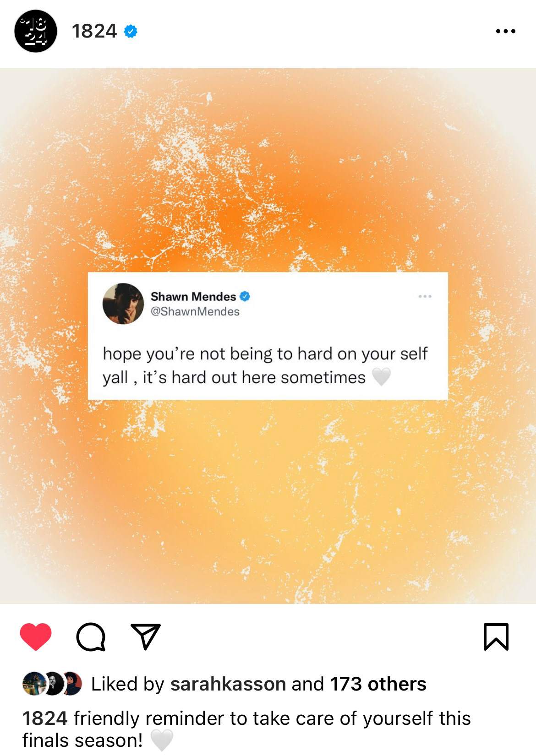Image resolution: width=536 pixels, height=756 pixels.
Task: View the 173 others who liked
Action: (378, 684)
